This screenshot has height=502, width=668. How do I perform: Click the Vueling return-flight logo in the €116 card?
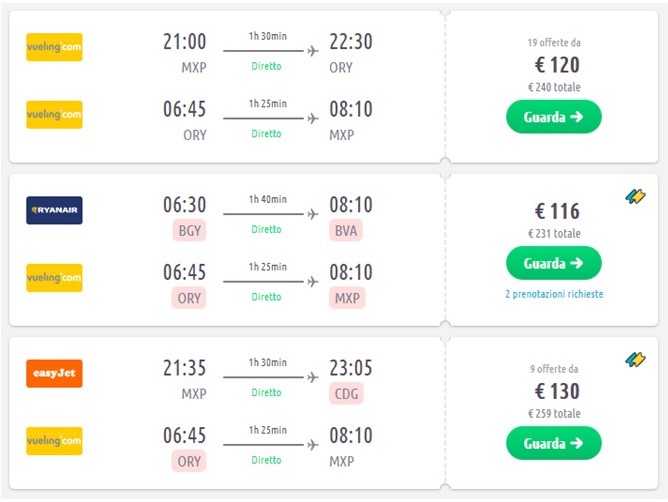pyautogui.click(x=54, y=277)
